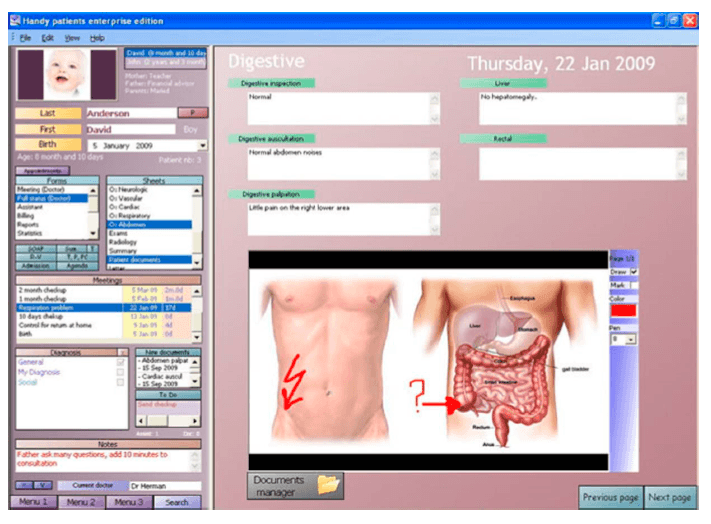The height and width of the screenshot is (524, 711).
Task: Open Documents manager with folder icon
Action: coord(295,485)
